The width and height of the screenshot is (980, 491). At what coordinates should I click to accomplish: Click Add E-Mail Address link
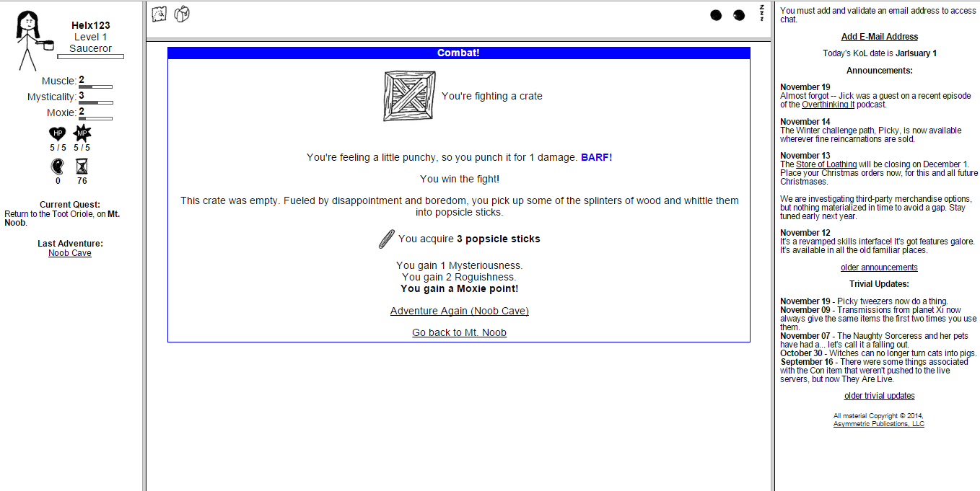[879, 37]
